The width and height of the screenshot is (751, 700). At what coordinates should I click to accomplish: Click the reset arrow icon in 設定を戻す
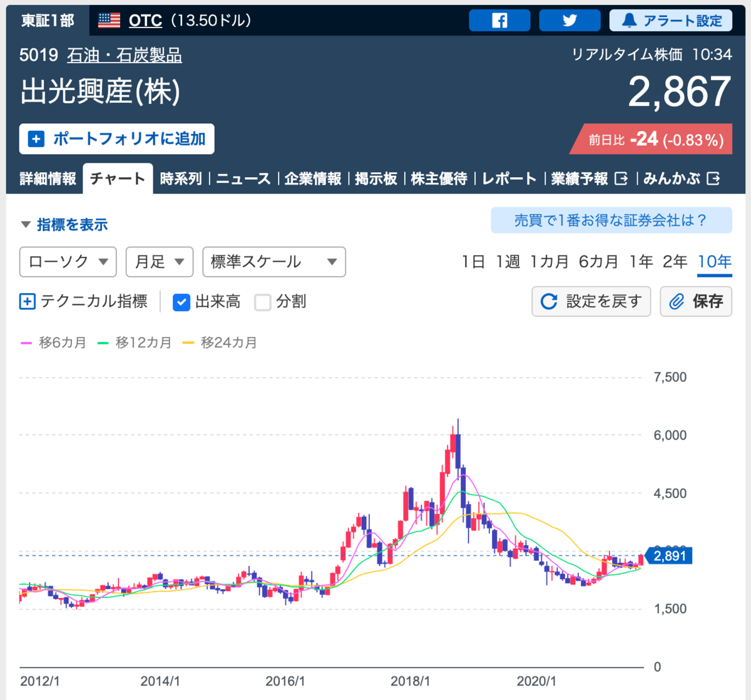click(549, 302)
